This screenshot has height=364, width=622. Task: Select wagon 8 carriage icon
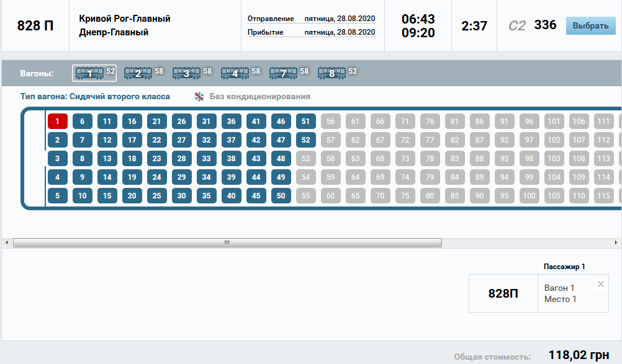tap(331, 73)
